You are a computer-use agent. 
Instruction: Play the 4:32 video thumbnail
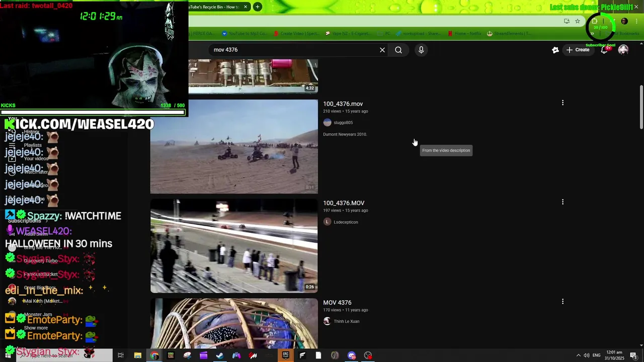pos(253,76)
